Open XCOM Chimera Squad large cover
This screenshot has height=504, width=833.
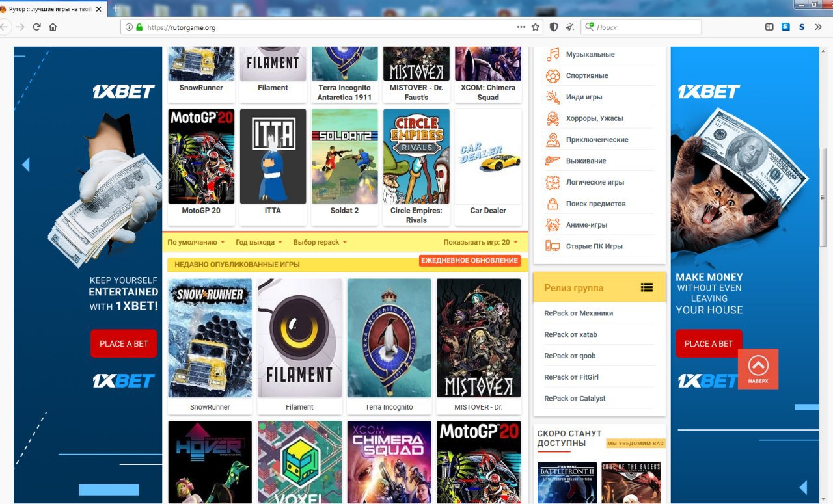pos(389,462)
